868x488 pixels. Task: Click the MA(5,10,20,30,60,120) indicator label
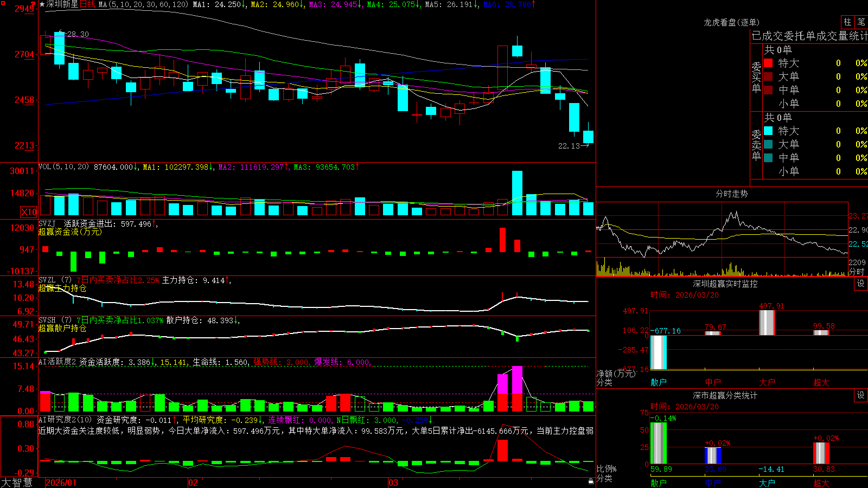tap(143, 4)
